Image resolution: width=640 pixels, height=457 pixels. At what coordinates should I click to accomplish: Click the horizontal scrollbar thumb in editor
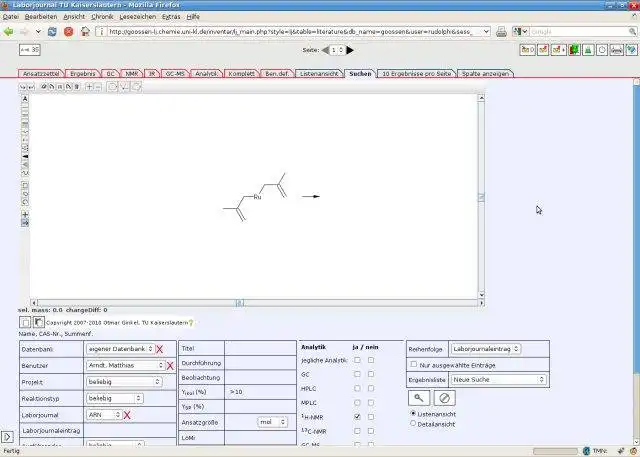coord(240,303)
